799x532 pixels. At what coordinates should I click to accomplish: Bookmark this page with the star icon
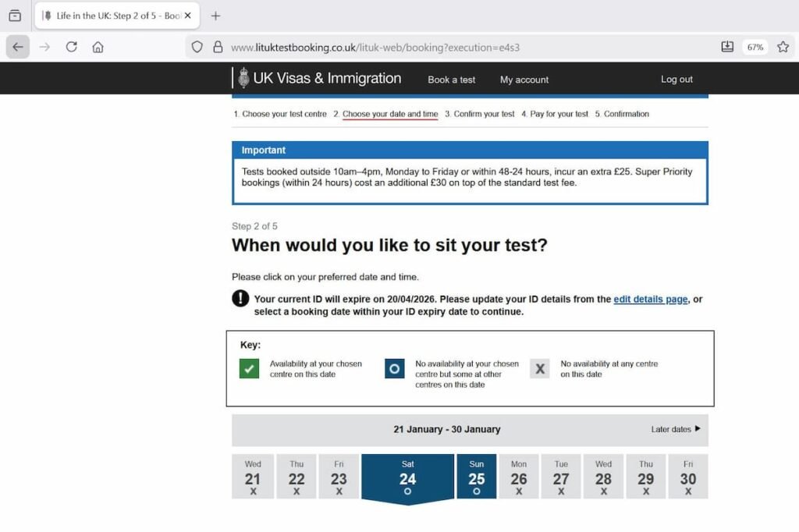coord(783,47)
